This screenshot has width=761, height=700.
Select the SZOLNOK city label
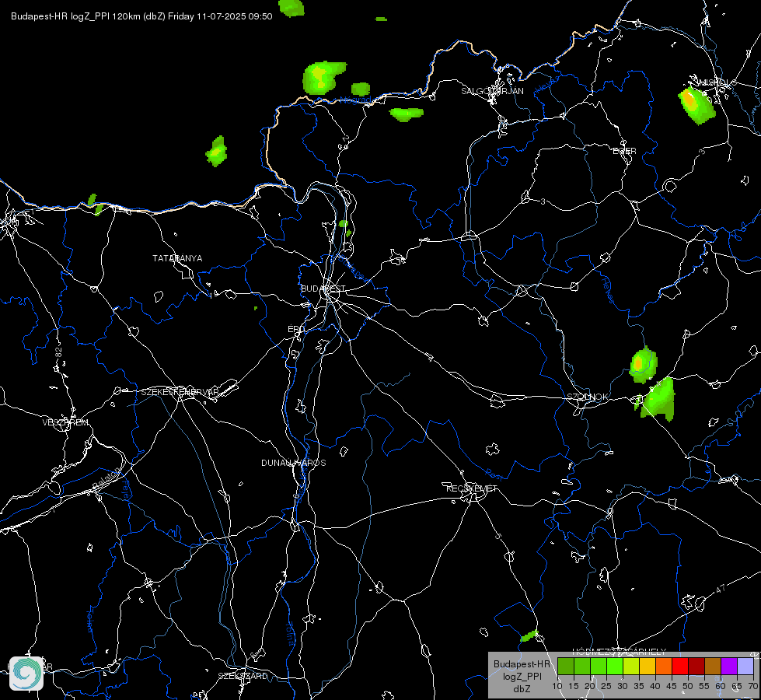(x=587, y=397)
